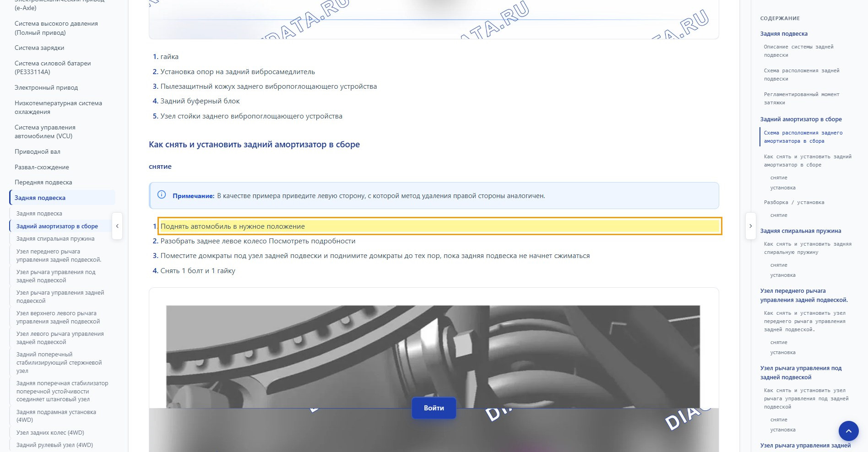The image size is (868, 452).
Task: Click step Поместите домкраты под узел задней подвески
Action: 375,256
